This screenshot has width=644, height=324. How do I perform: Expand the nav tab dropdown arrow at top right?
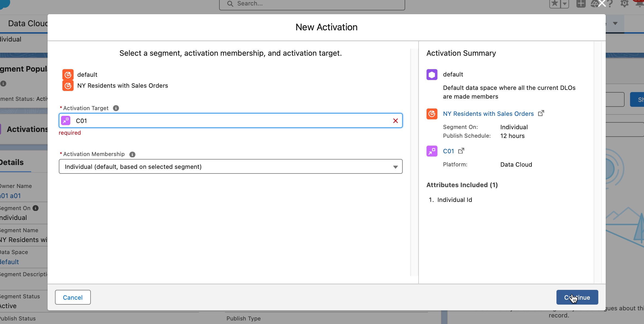point(615,23)
